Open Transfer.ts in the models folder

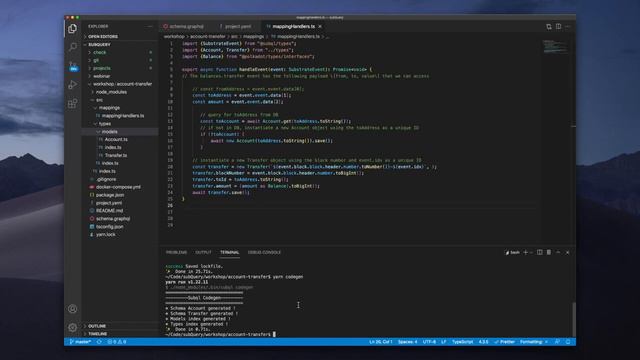[x=116, y=156]
